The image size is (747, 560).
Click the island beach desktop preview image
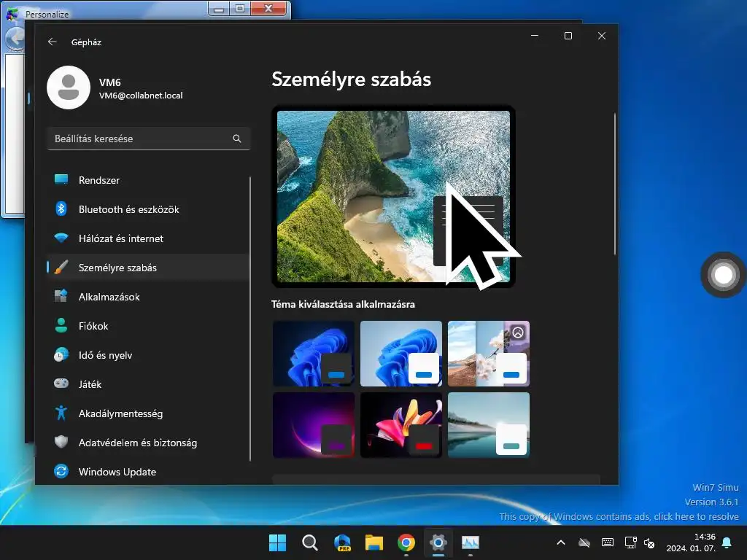pos(393,197)
